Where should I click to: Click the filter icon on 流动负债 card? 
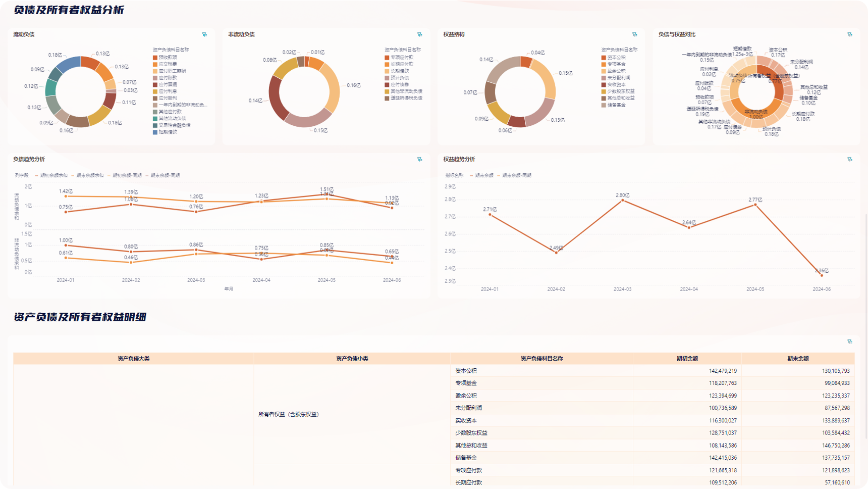(204, 34)
